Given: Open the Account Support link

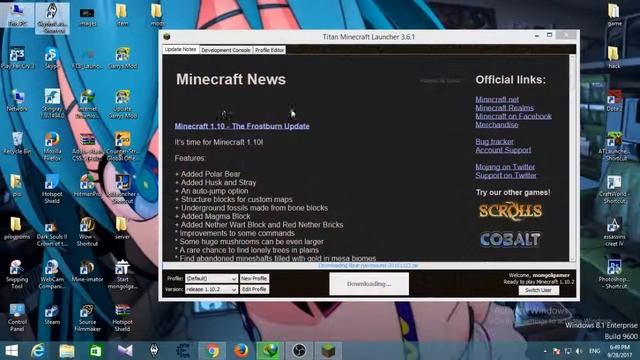Looking at the screenshot, I should pos(503,150).
